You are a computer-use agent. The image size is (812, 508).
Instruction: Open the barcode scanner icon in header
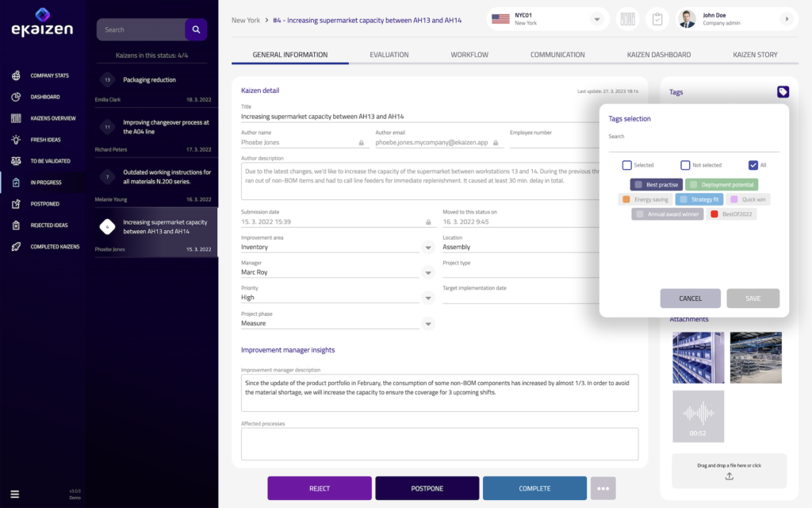627,19
